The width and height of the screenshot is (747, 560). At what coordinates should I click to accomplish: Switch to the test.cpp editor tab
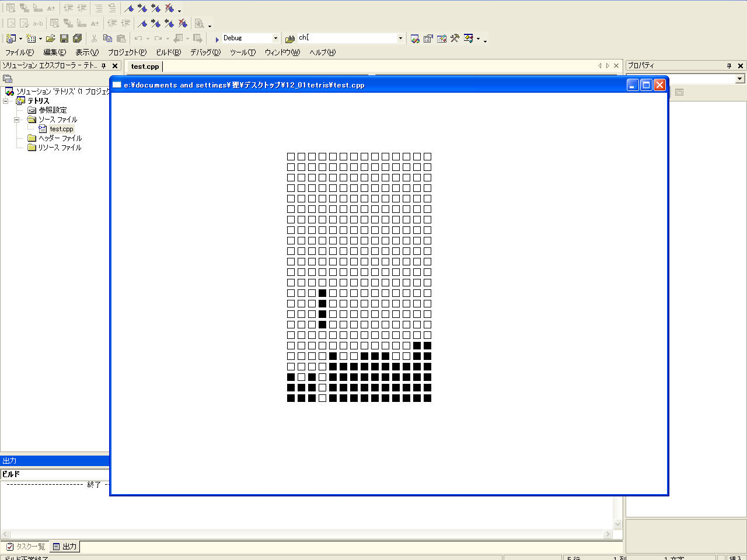[x=145, y=66]
